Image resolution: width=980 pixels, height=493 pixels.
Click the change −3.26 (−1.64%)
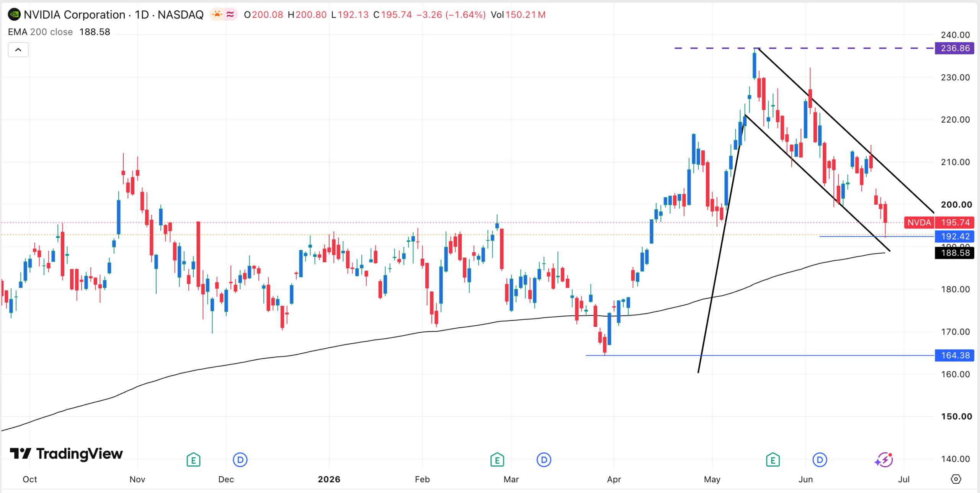pos(451,15)
